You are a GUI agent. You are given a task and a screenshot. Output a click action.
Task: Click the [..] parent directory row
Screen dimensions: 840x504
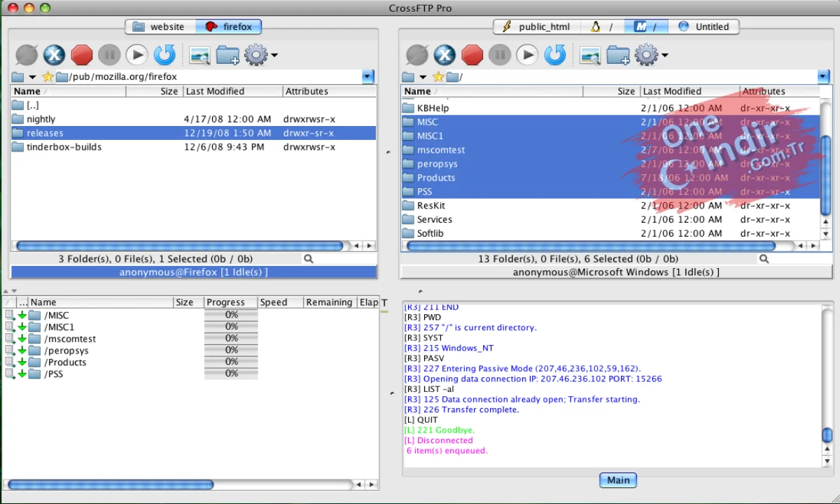193,105
